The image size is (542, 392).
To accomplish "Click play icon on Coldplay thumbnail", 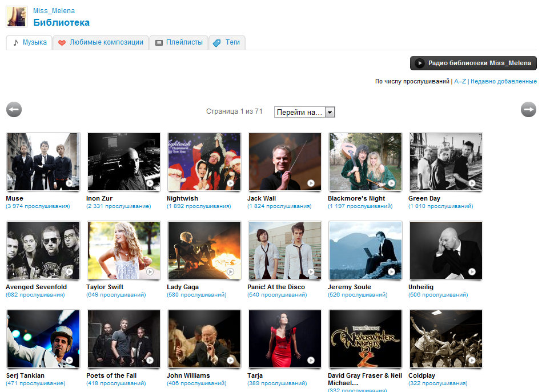I will [x=472, y=360].
